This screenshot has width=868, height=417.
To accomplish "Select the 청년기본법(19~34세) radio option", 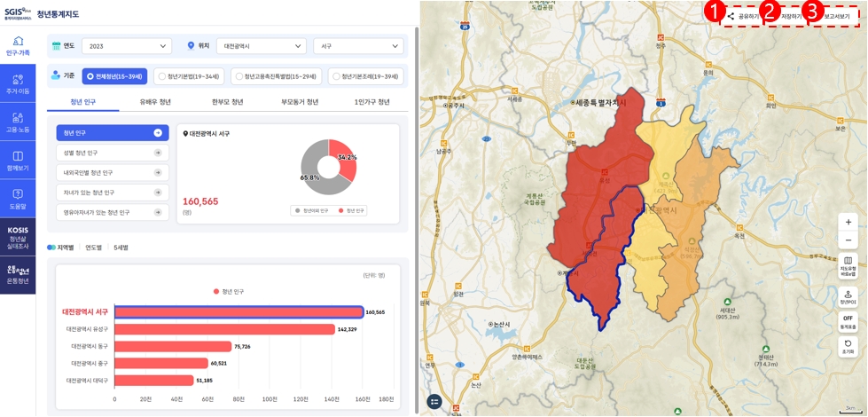I will tap(188, 76).
